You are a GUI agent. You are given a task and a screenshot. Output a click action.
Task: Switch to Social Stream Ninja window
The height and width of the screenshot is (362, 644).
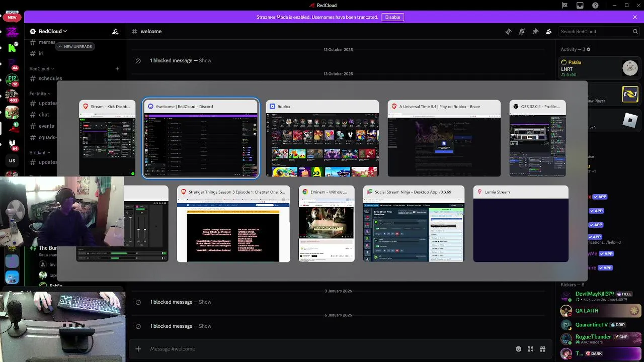click(414, 224)
